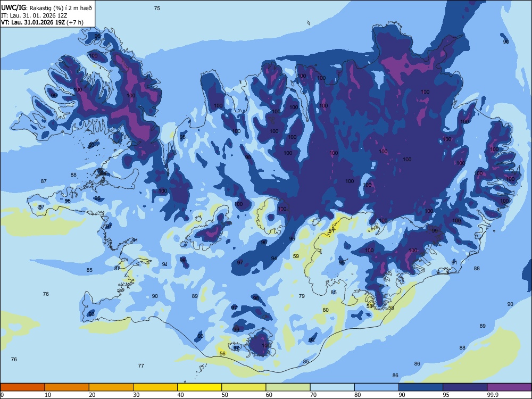
Task: Click the legend tick label '70'
Action: point(313,395)
